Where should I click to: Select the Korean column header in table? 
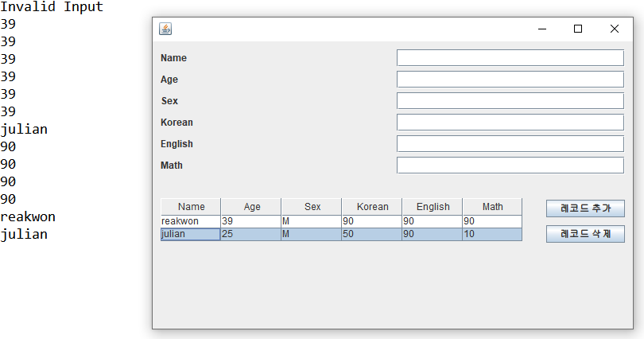pos(372,207)
